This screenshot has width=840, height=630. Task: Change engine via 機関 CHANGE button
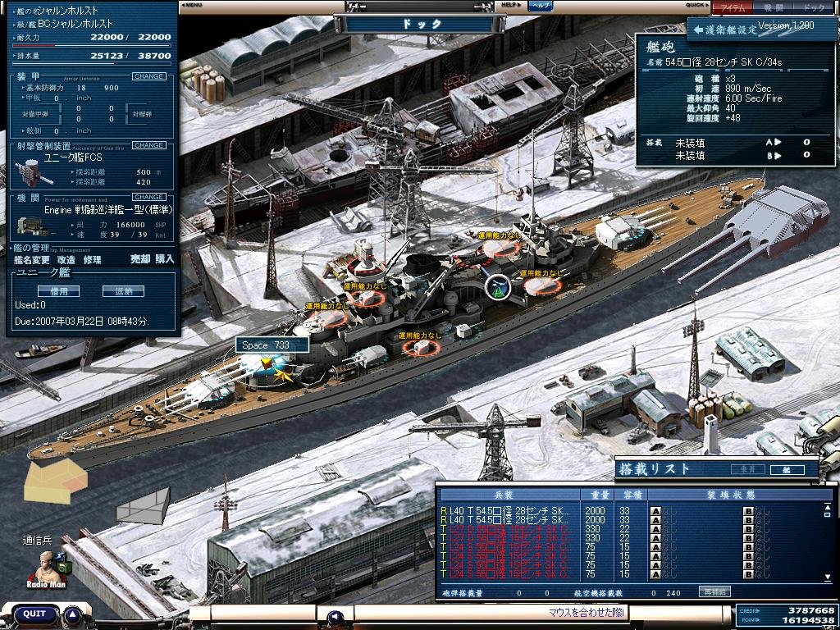point(149,197)
